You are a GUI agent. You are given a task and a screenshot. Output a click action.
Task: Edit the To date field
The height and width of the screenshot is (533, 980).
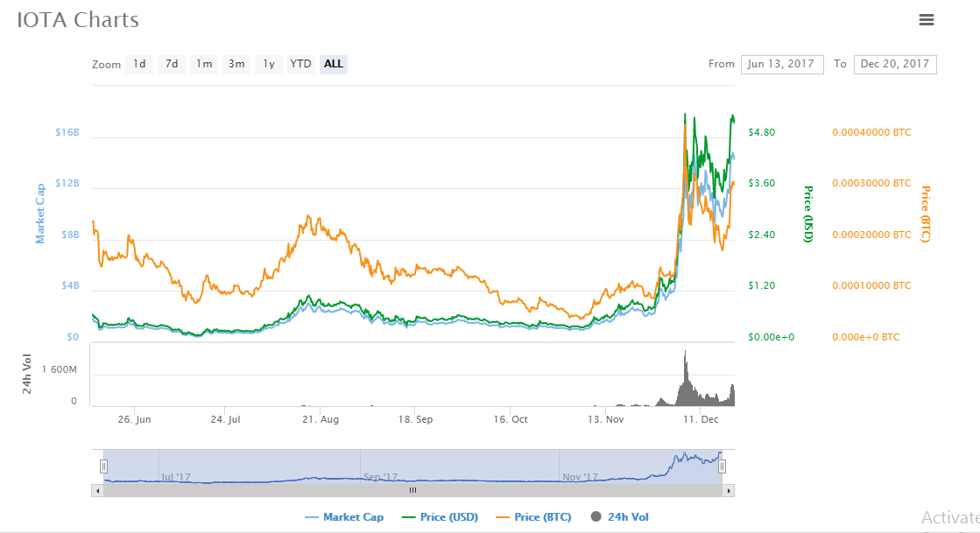tap(895, 64)
